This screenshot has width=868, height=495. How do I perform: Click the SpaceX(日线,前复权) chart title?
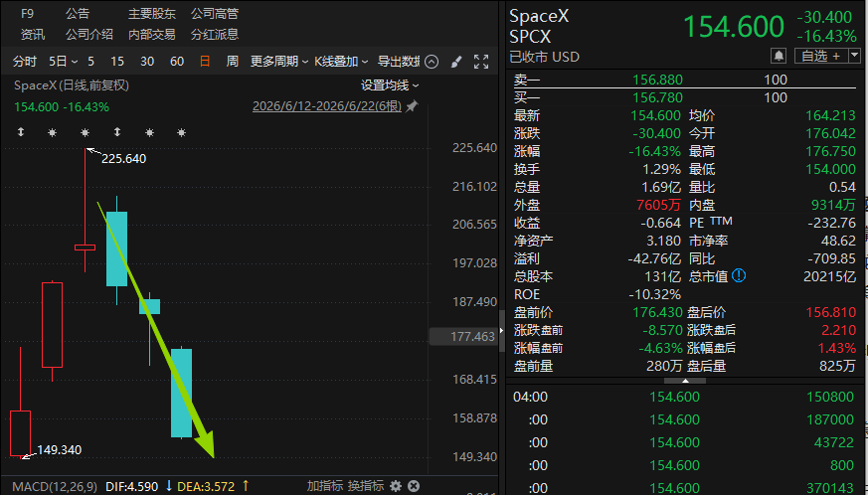tap(72, 85)
